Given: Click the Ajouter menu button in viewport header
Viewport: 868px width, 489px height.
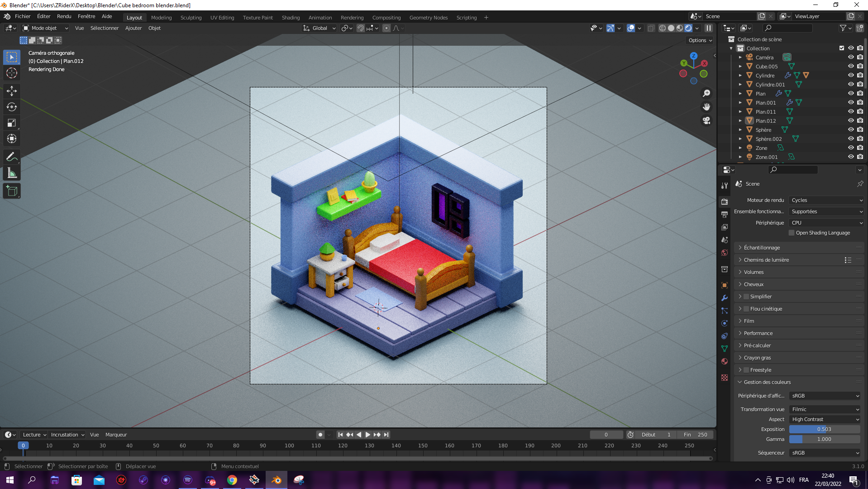Looking at the screenshot, I should coord(134,28).
